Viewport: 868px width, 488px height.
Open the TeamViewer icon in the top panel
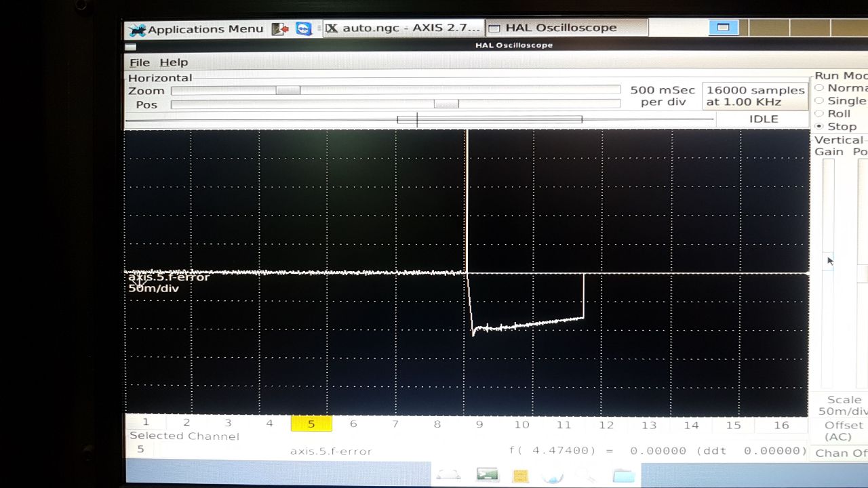click(x=304, y=29)
